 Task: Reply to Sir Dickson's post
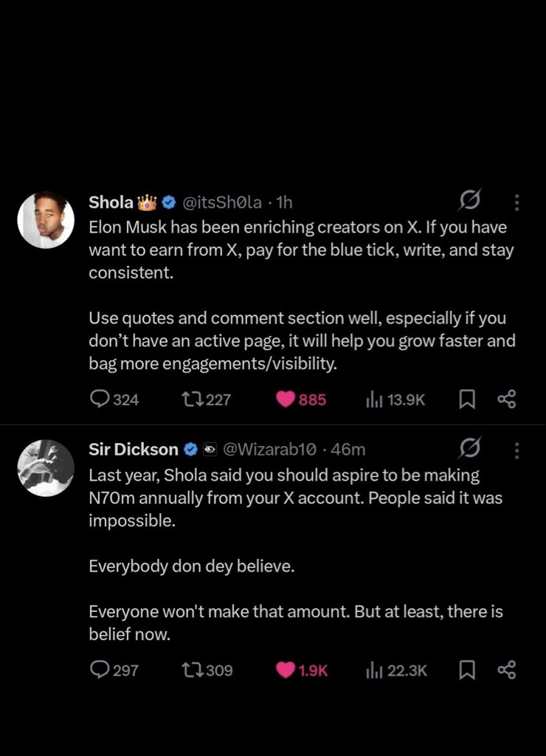100,670
